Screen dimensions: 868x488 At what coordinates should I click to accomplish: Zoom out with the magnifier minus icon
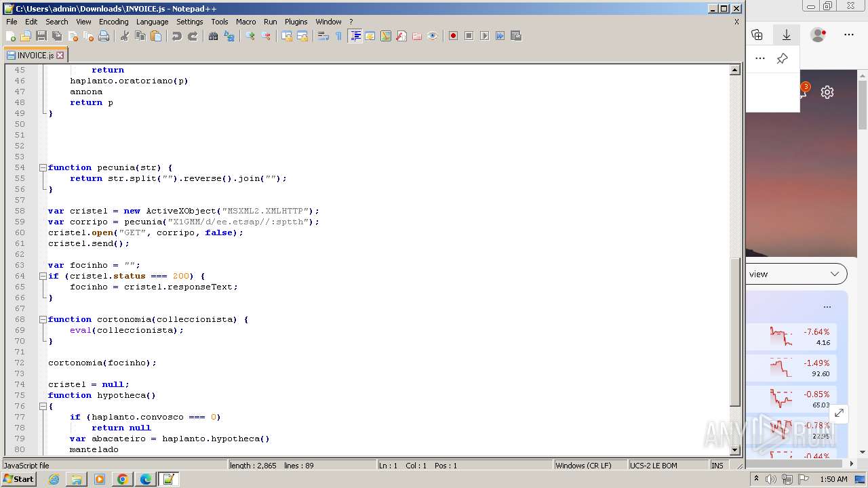(266, 36)
